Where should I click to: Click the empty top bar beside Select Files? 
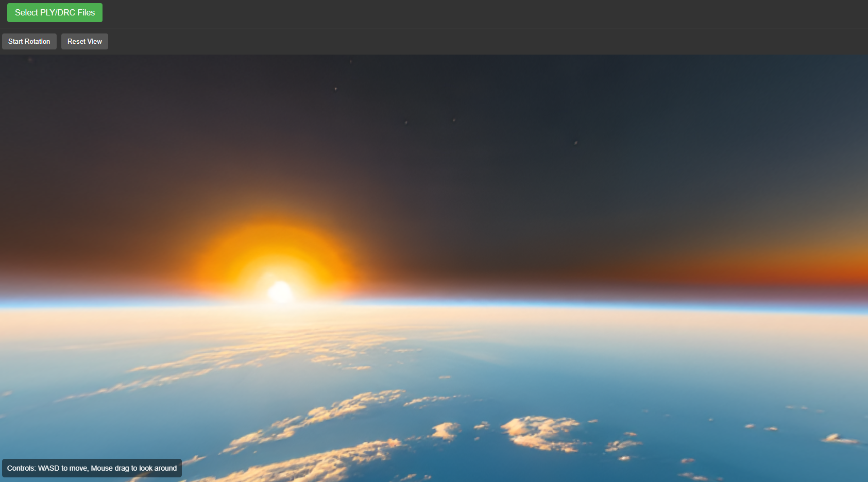pyautogui.click(x=464, y=13)
